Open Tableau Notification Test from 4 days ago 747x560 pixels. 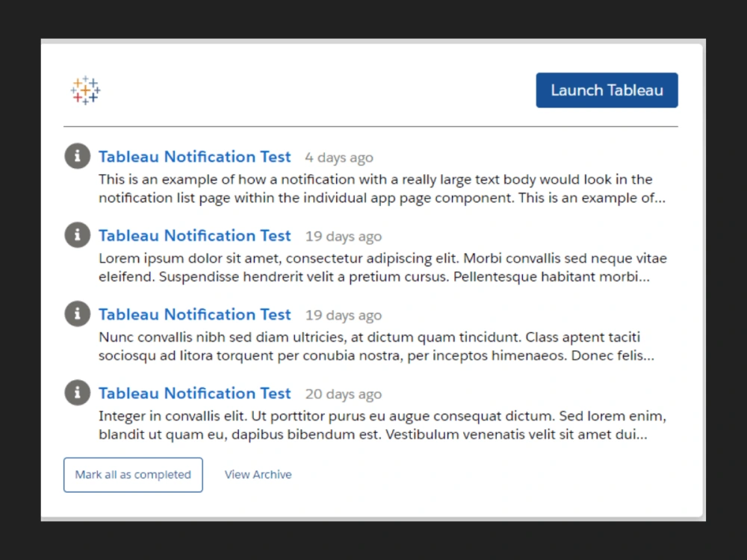pos(194,157)
